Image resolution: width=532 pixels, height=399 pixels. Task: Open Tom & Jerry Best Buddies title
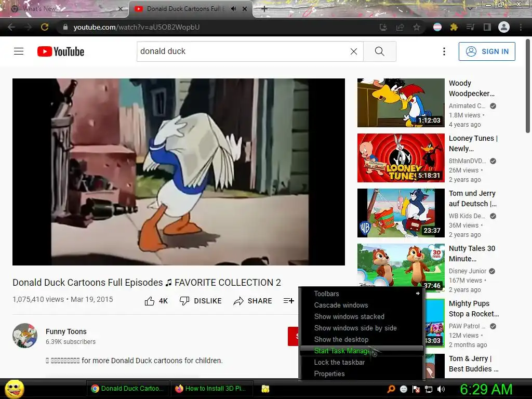(474, 364)
